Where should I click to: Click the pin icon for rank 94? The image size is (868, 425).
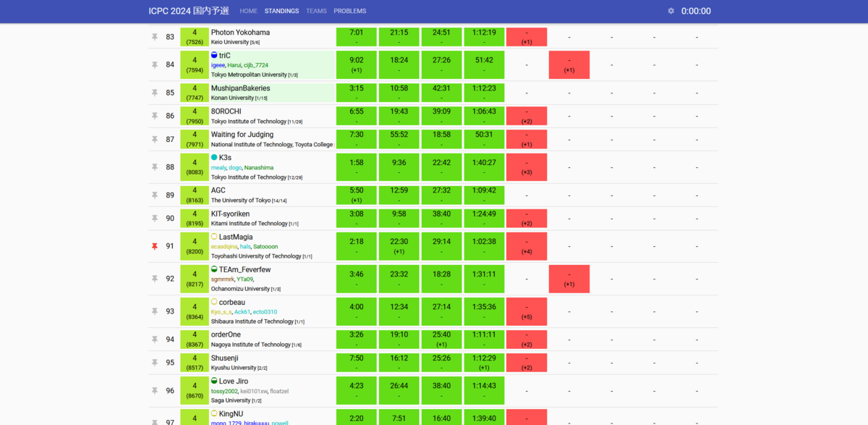coord(154,340)
